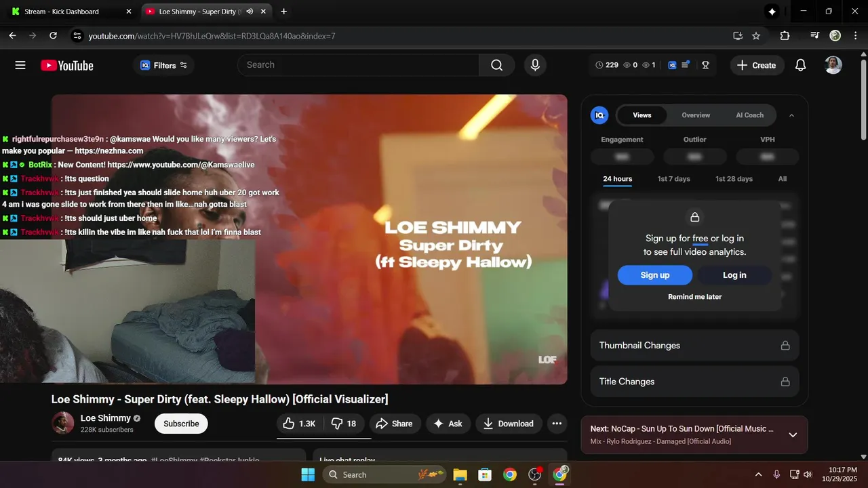
Task: Click the Log in button
Action: 734,275
